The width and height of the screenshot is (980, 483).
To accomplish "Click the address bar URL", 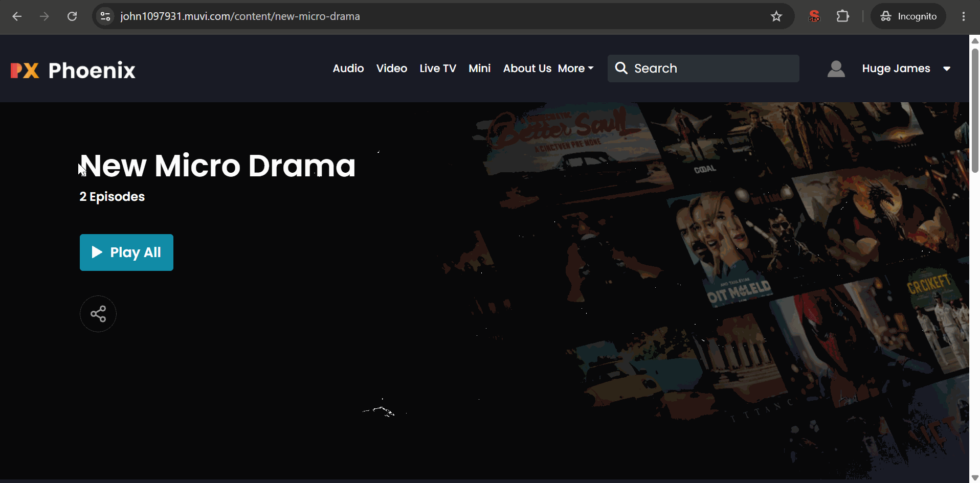I will [240, 16].
